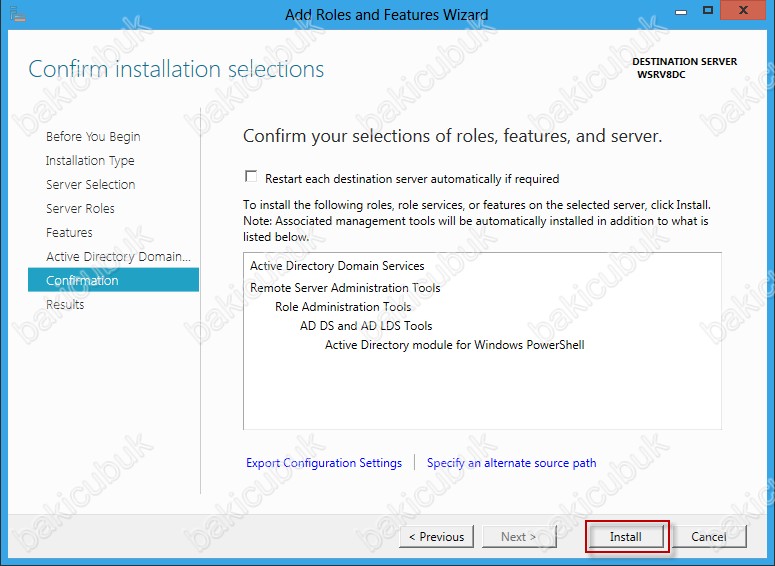
Task: Open the Installation Type step
Action: [x=90, y=161]
